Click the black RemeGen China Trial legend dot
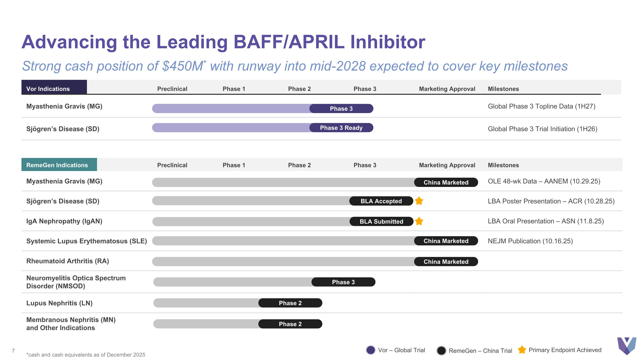644x362 pixels. click(441, 350)
